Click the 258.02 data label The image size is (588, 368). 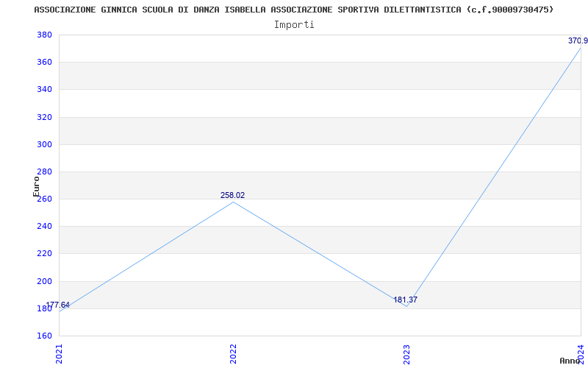click(232, 195)
